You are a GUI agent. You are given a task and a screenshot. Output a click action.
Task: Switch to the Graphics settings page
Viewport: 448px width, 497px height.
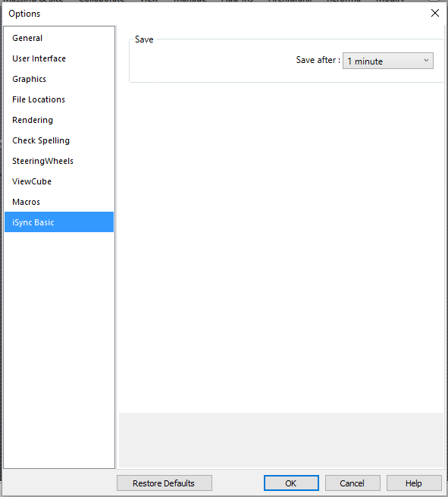(59, 79)
